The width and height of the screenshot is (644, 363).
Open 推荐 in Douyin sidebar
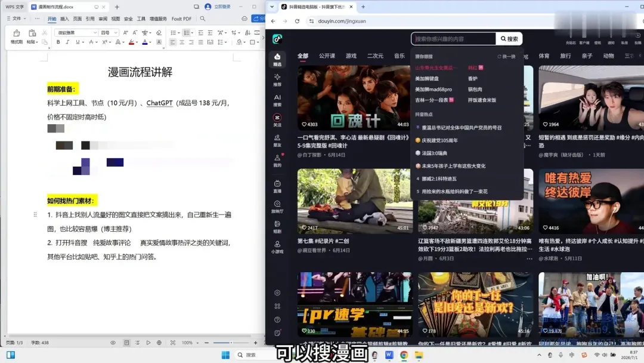(277, 80)
